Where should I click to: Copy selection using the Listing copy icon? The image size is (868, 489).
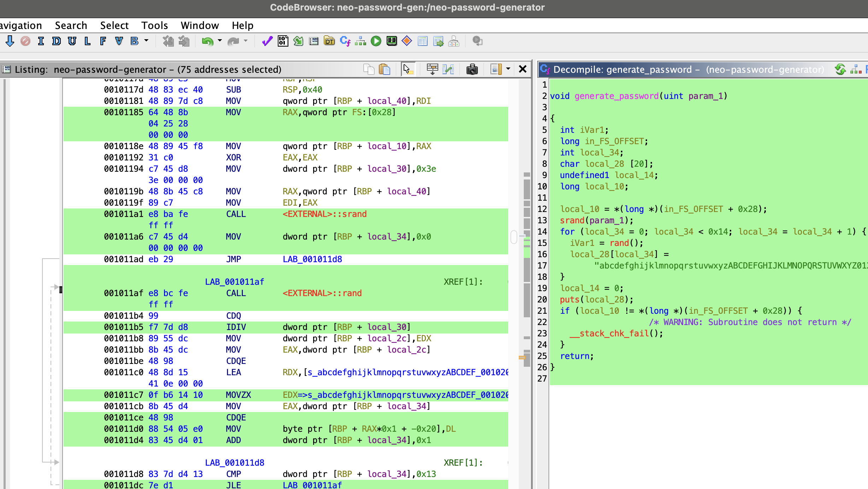[369, 69]
